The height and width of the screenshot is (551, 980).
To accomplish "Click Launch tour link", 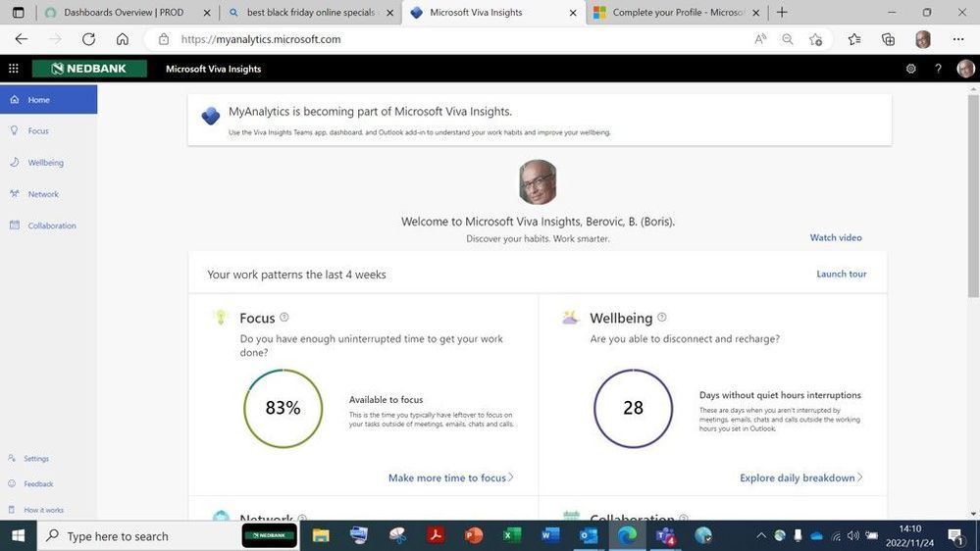I will [842, 274].
